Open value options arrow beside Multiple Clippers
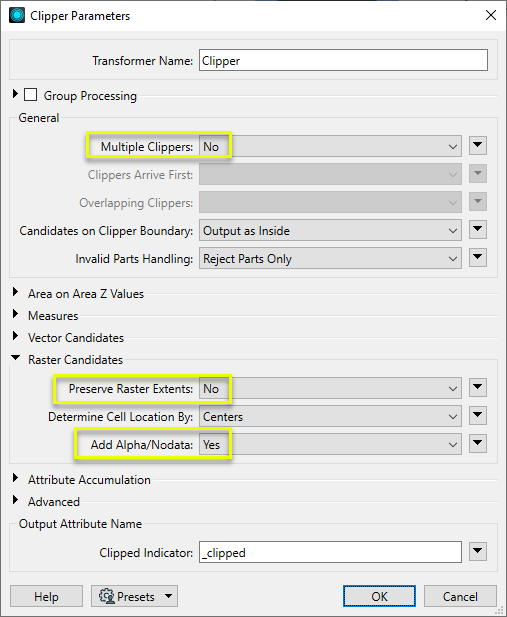 pyautogui.click(x=478, y=146)
